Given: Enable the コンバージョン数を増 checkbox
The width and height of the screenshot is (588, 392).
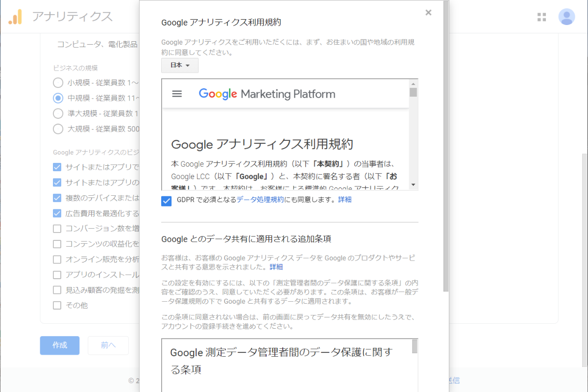Looking at the screenshot, I should coord(57,229).
